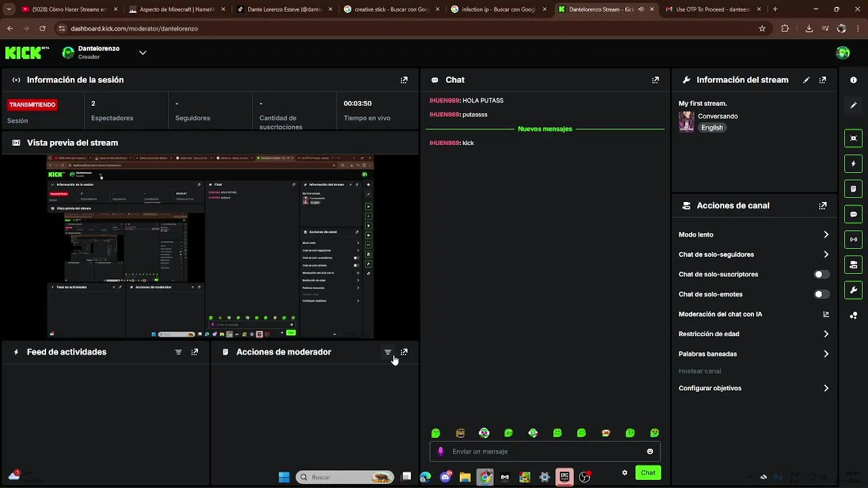Bookmark this page with the star icon
Image resolution: width=868 pixels, height=488 pixels.
pos(762,28)
